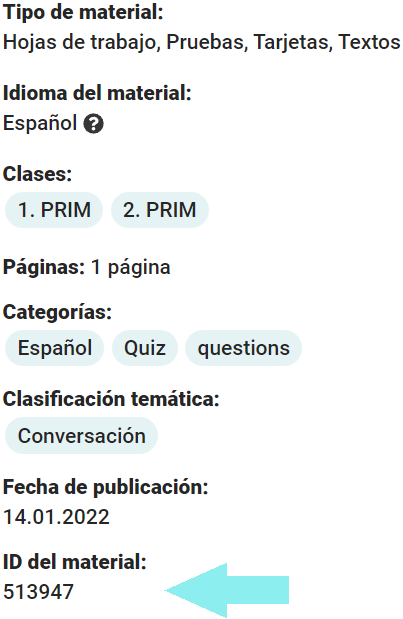
Task: Click the Fecha de publicación label
Action: [x=105, y=487]
